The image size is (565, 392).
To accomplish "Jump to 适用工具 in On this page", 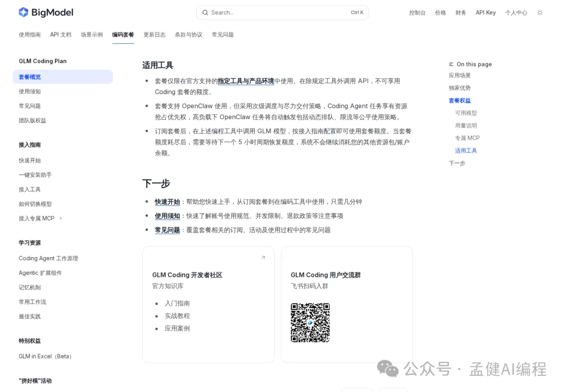I will click(x=466, y=151).
